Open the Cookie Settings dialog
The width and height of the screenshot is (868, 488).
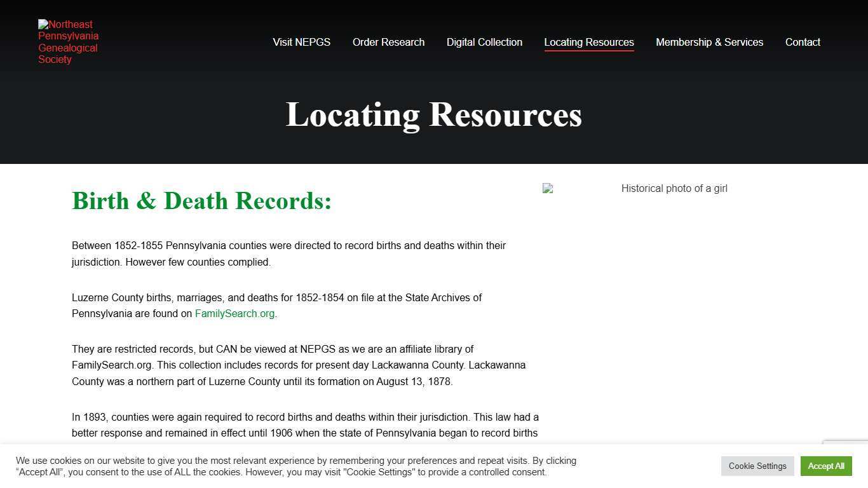pyautogui.click(x=757, y=466)
